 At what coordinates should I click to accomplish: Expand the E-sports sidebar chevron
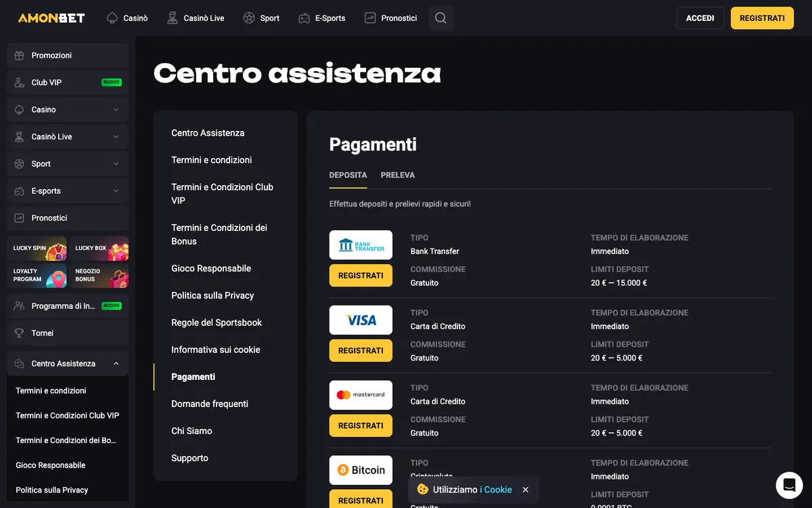click(x=116, y=191)
